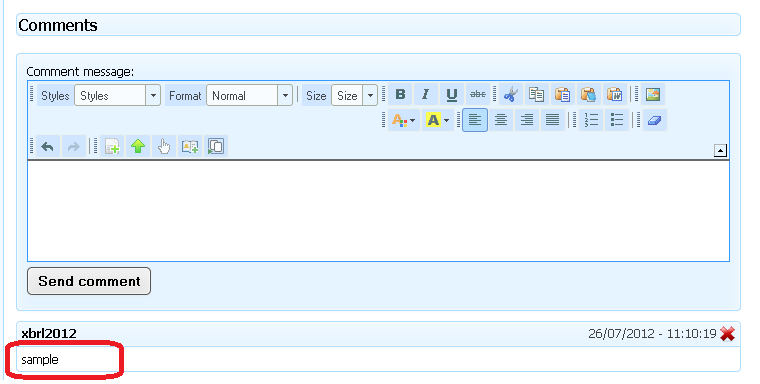Justify the text block
This screenshot has width=760, height=384.
[553, 120]
